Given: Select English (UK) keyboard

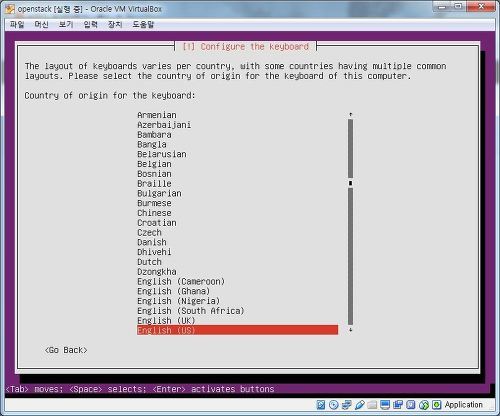Looking at the screenshot, I should pos(166,321).
